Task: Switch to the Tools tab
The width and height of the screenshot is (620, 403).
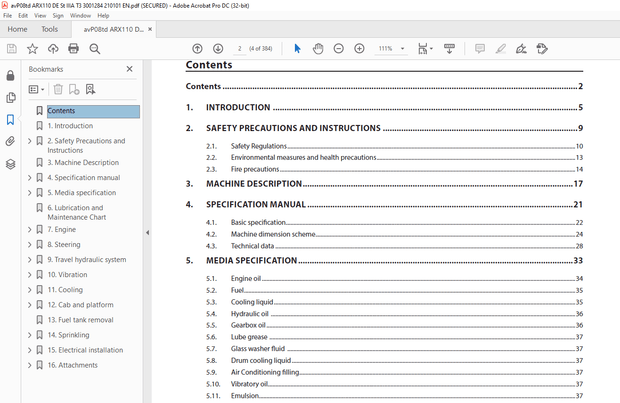Action: (49, 29)
